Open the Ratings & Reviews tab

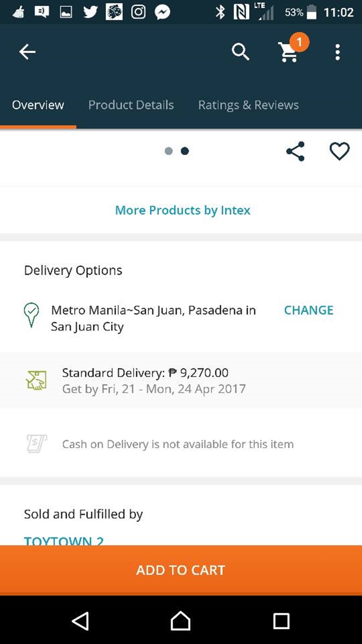tap(248, 105)
